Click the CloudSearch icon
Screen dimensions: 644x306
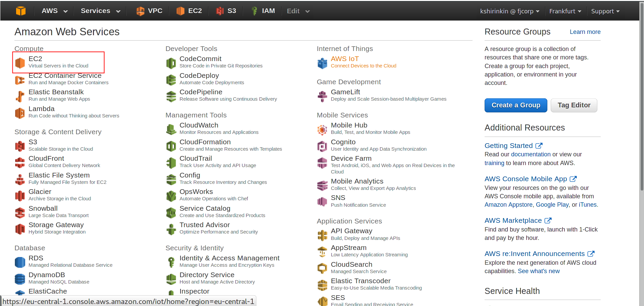click(x=323, y=269)
